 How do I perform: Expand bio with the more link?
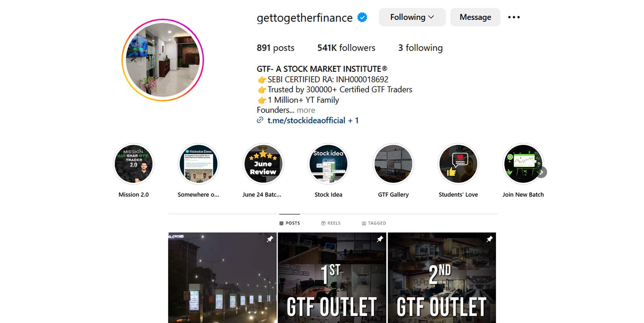[x=306, y=110]
